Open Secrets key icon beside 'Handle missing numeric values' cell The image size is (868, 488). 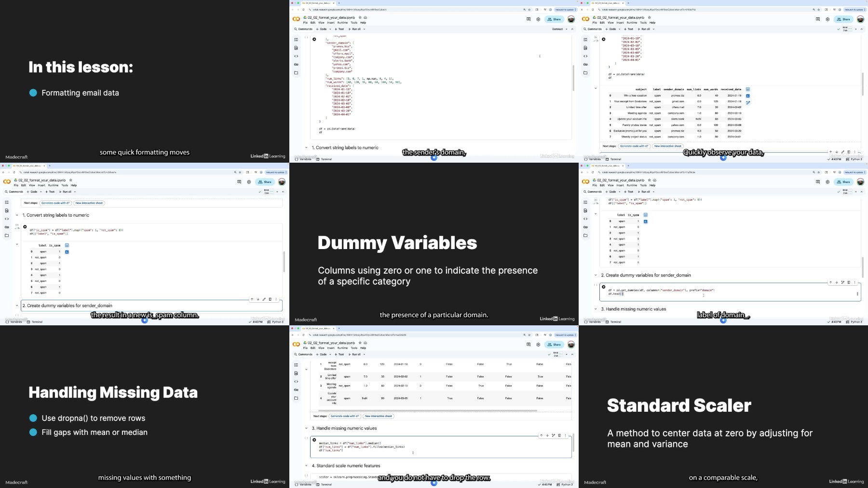[x=296, y=390]
